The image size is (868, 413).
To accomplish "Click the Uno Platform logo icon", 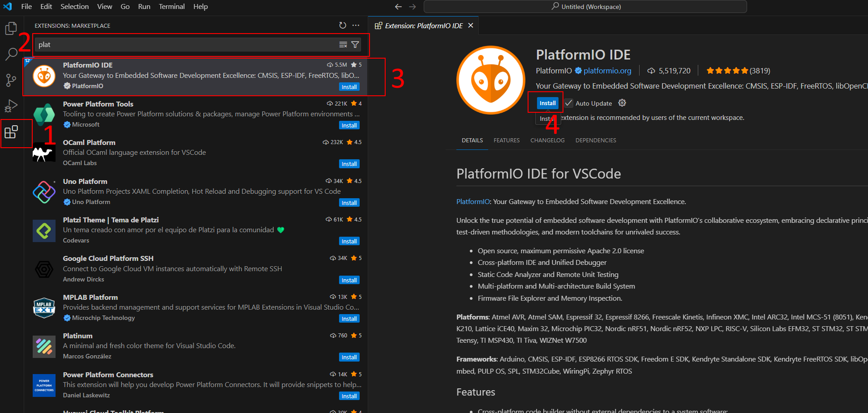I will coord(44,192).
